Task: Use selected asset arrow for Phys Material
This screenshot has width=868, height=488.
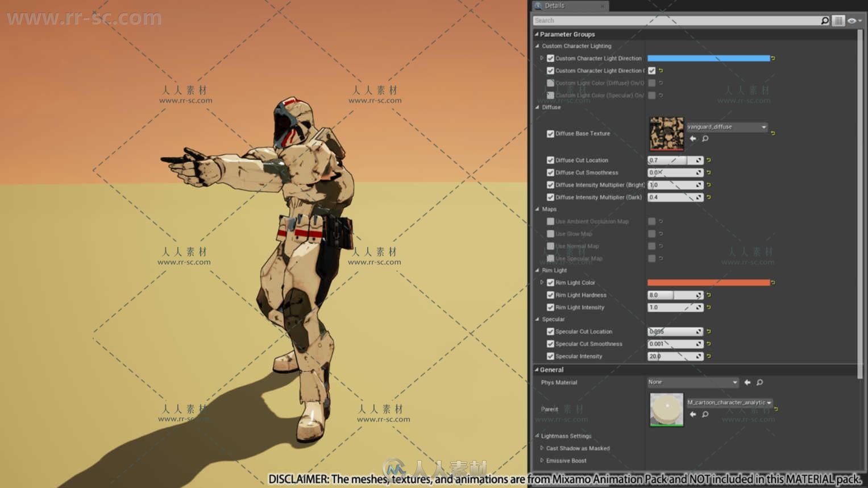Action: (x=747, y=382)
